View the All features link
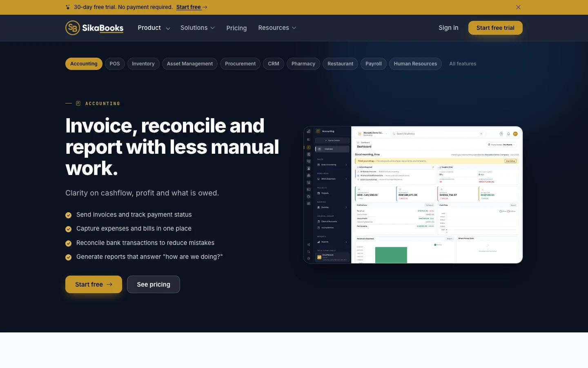Viewport: 588px width, 368px height. click(x=463, y=64)
